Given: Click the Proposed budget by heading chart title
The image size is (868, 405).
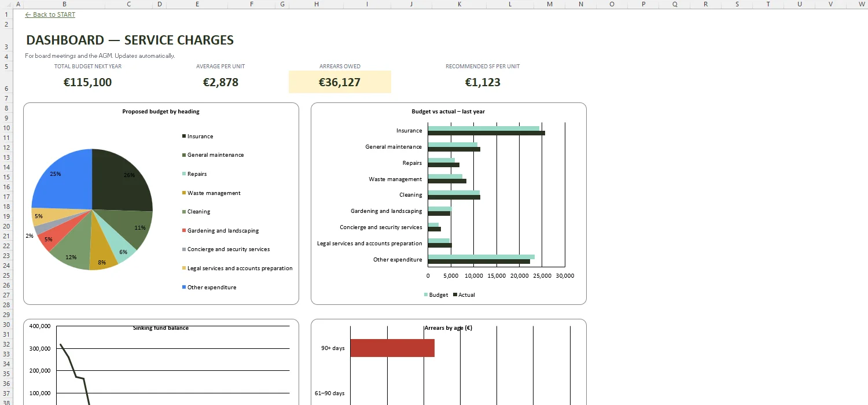Looking at the screenshot, I should click(x=161, y=112).
